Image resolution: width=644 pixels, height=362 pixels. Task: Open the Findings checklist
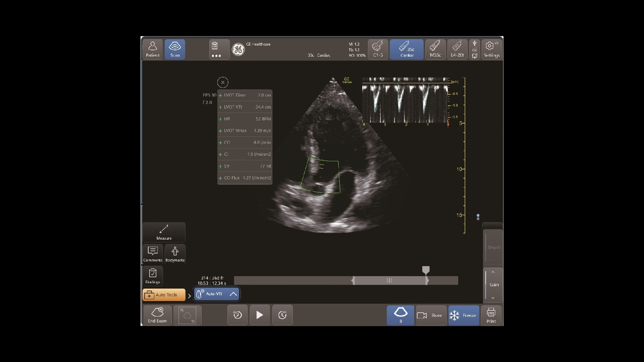153,276
